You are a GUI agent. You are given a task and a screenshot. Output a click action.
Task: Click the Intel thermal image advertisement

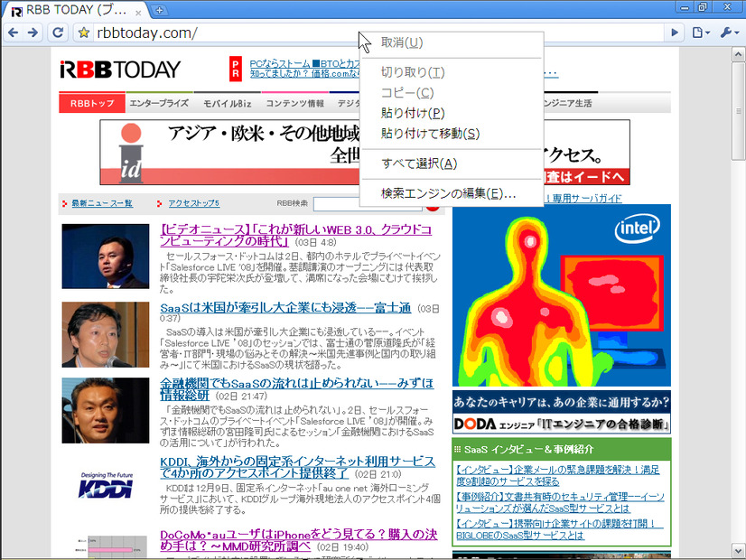562,295
